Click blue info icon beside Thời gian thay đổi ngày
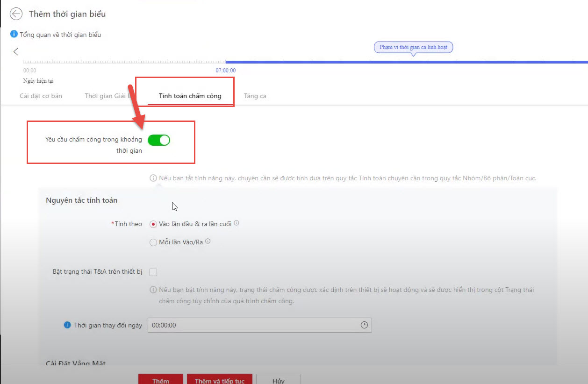The width and height of the screenshot is (588, 384). [x=67, y=325]
